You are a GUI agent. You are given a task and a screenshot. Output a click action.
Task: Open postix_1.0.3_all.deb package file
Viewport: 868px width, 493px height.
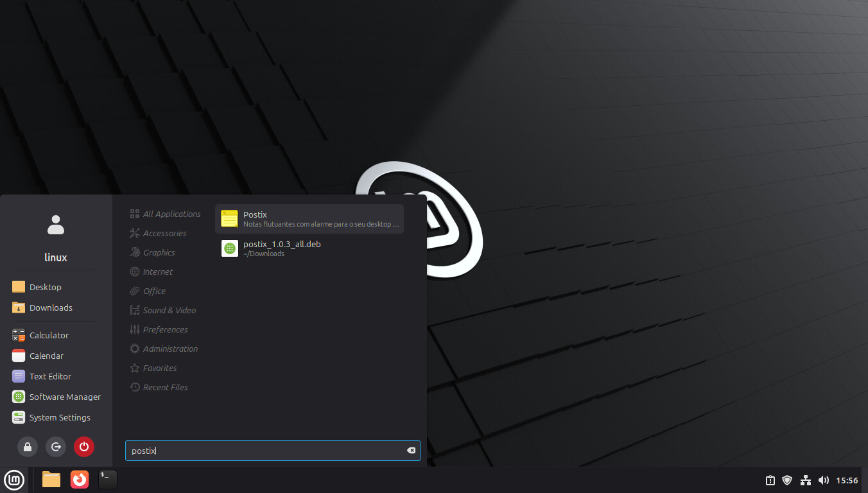(x=309, y=248)
